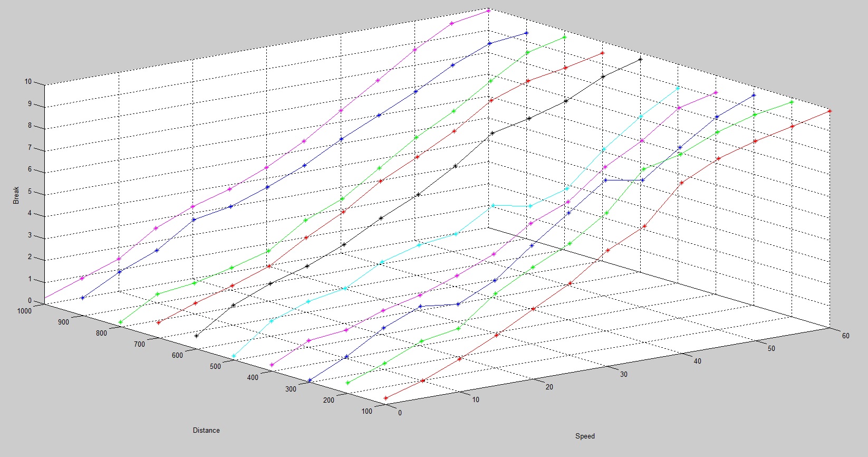Select the "60" tick on Speed axis

coord(845,336)
